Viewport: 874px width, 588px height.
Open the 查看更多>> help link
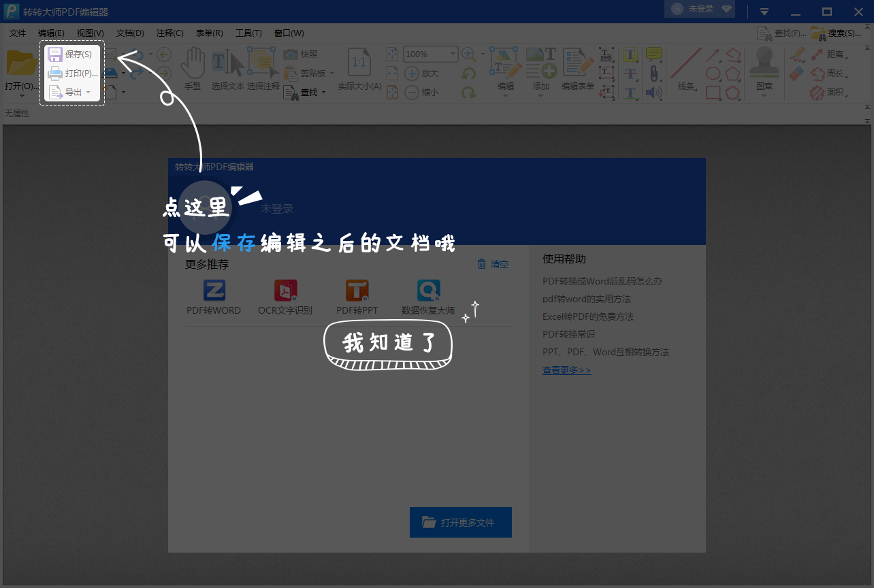point(566,370)
